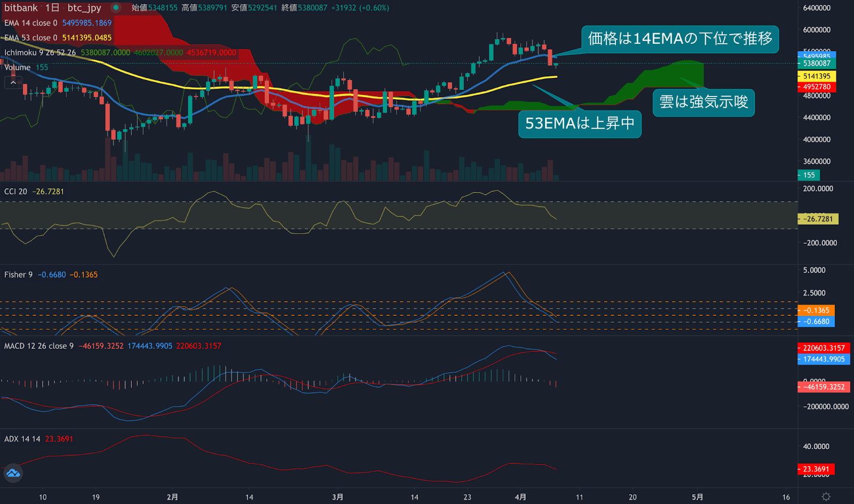Select the EMA 14 close indicator legend
This screenshot has width=854, height=504.
coord(30,23)
